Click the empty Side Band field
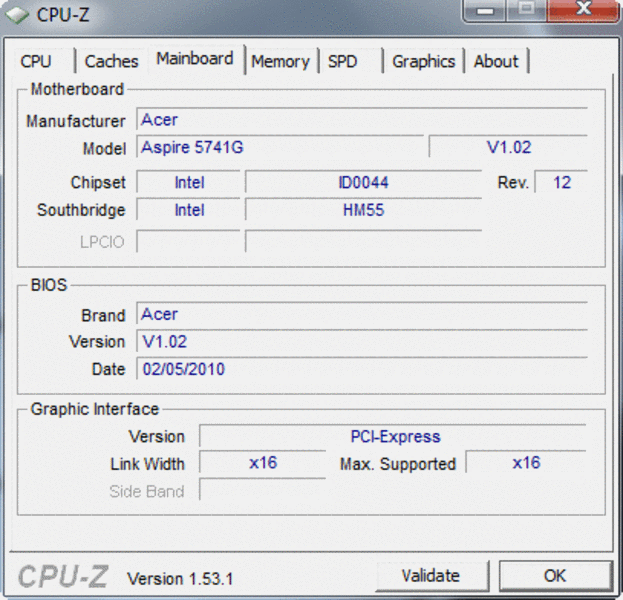 click(262, 490)
